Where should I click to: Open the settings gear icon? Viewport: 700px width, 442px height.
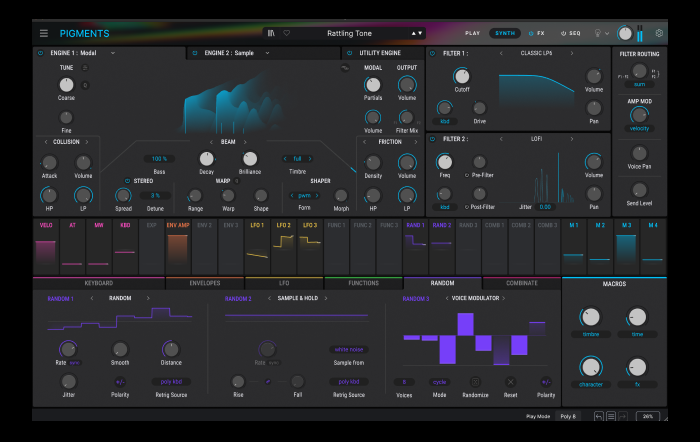[x=659, y=33]
